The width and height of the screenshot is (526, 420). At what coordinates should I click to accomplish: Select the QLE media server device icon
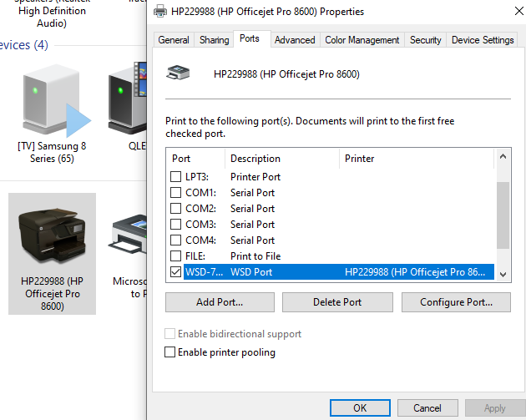tap(127, 98)
